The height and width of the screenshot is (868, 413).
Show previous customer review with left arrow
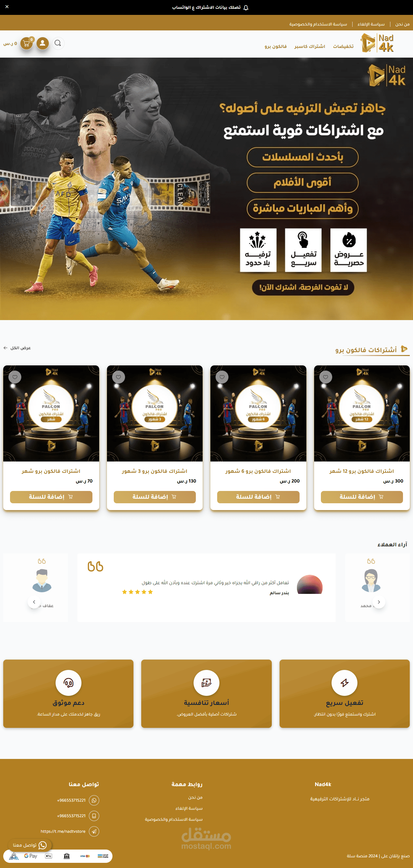pyautogui.click(x=34, y=602)
